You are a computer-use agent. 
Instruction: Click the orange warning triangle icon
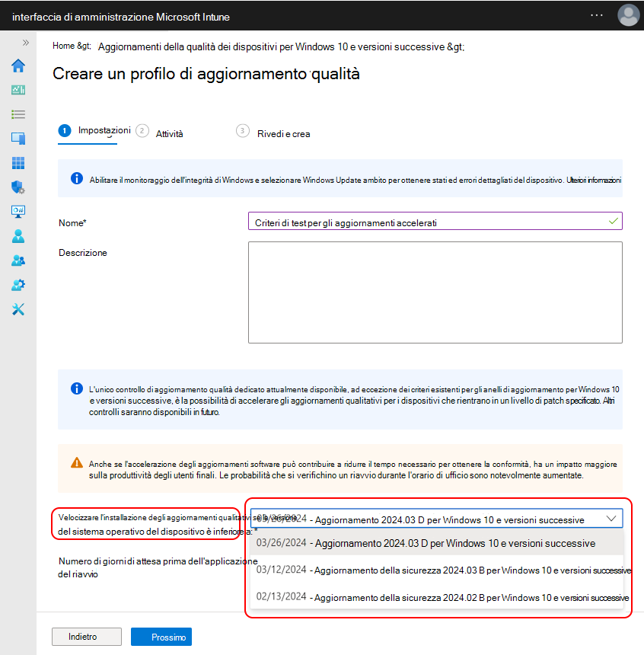76,463
